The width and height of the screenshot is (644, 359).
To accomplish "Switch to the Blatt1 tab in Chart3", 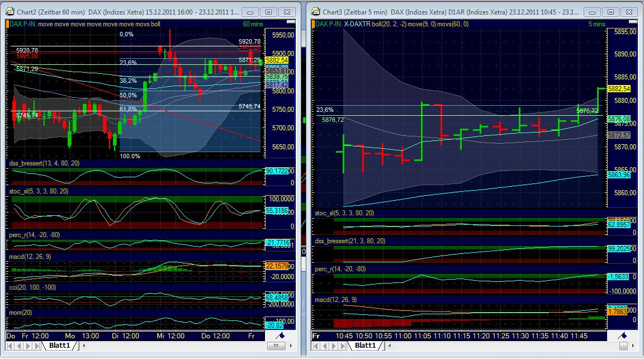I will coord(364,346).
